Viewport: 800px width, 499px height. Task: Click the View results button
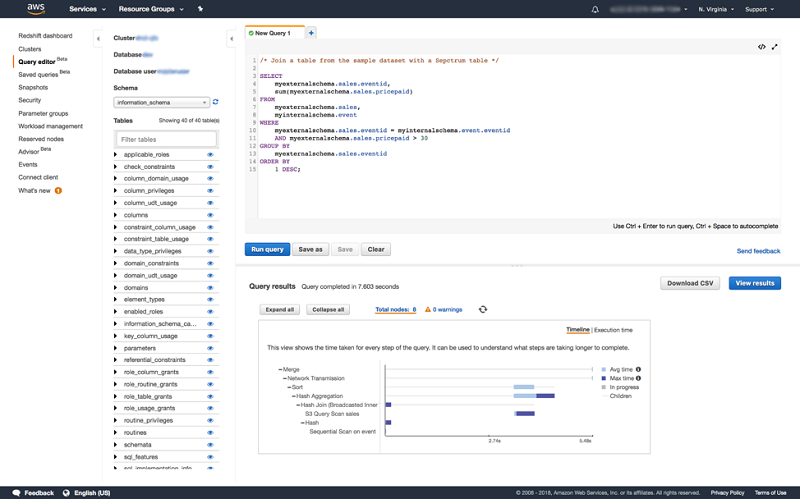(x=755, y=283)
